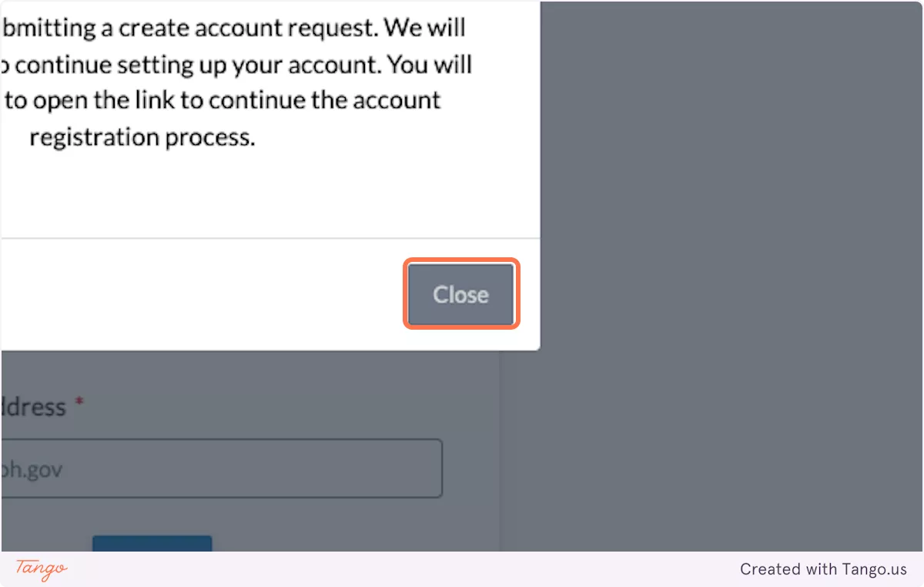Click the red required asterisk
The height and width of the screenshot is (587, 924).
[x=79, y=406]
